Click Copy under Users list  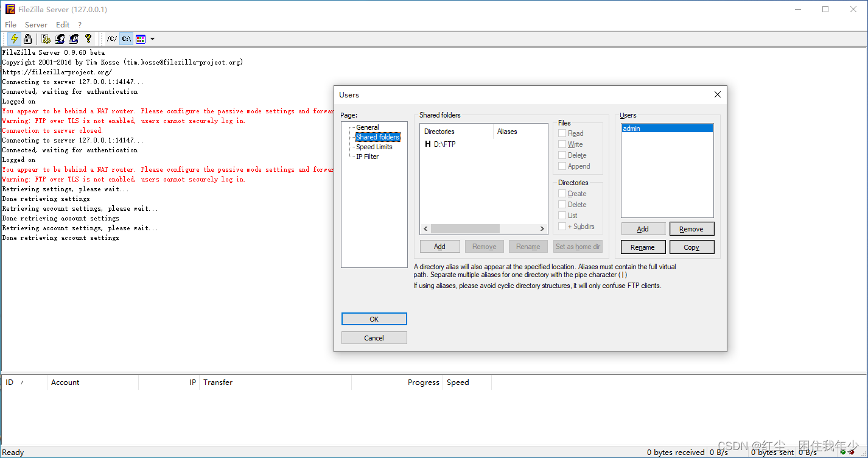point(691,247)
